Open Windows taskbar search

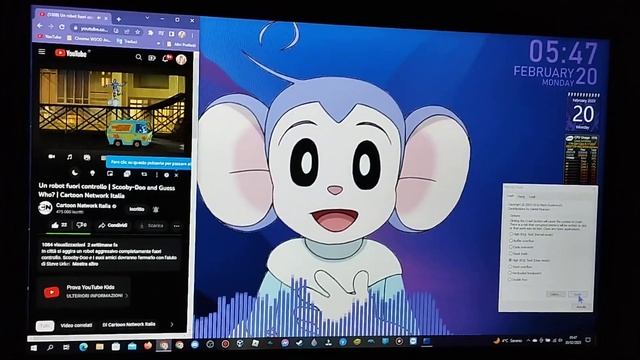click(x=50, y=348)
